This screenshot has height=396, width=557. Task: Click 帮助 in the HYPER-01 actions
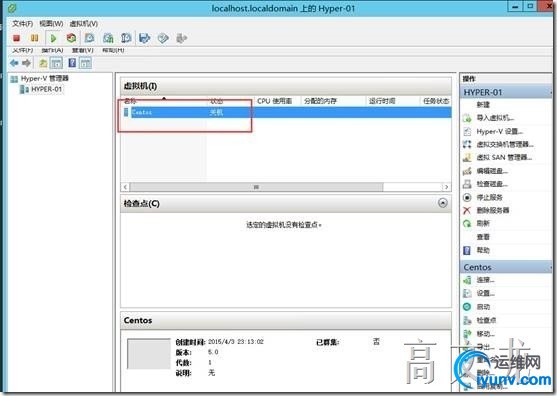[x=483, y=250]
